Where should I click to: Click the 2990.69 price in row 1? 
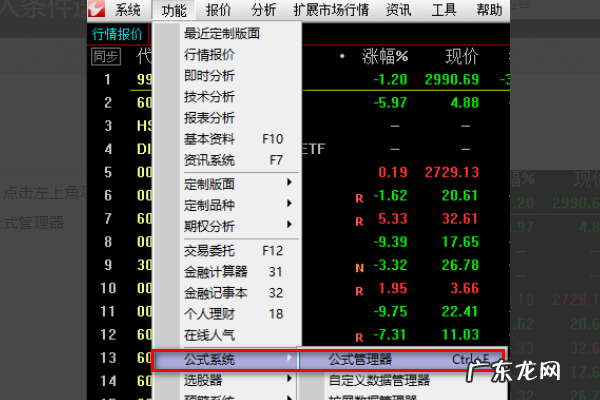pyautogui.click(x=452, y=80)
